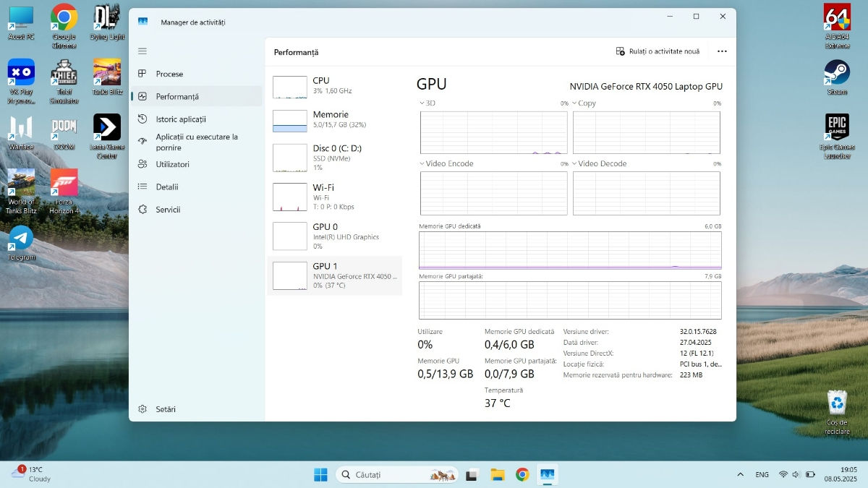Viewport: 868px width, 488px height.
Task: Click the Task Manager taskbar icon
Action: (548, 474)
